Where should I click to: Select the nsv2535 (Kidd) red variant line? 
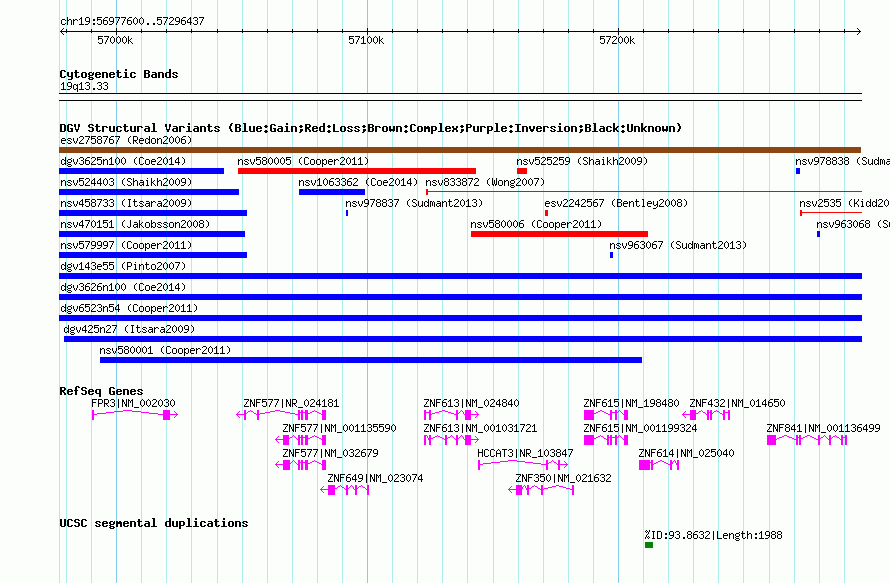point(831,213)
